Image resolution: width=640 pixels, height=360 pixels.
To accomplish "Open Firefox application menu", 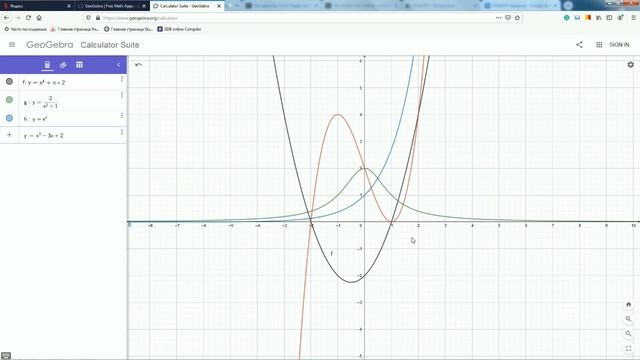I will [x=633, y=18].
